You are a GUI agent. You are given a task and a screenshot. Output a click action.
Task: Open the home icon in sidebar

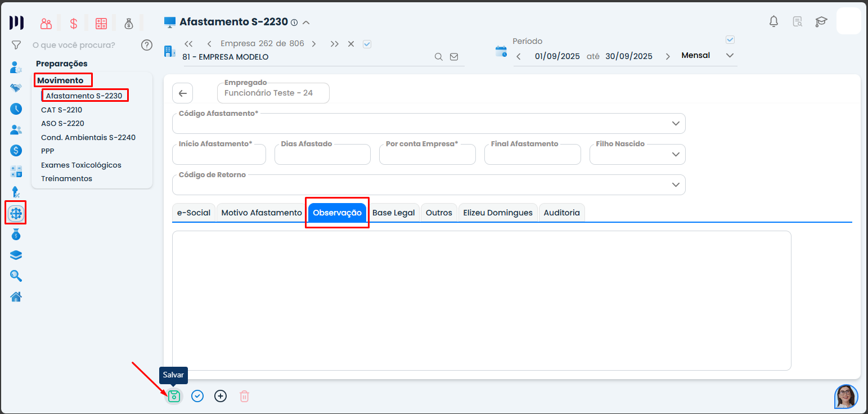point(16,296)
